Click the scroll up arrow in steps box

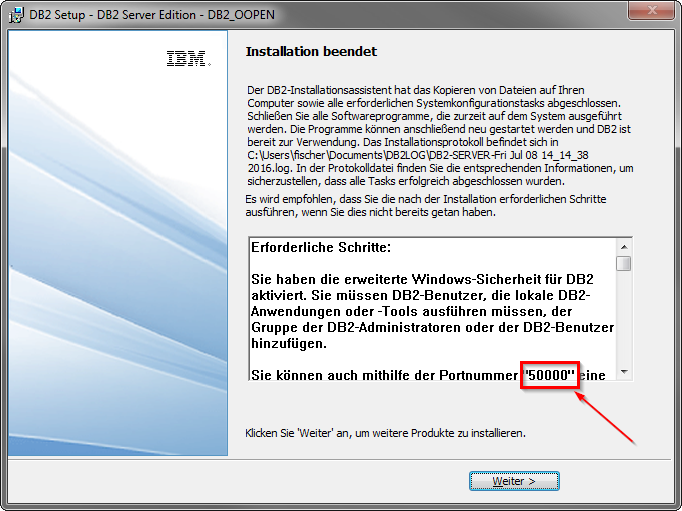click(x=624, y=247)
